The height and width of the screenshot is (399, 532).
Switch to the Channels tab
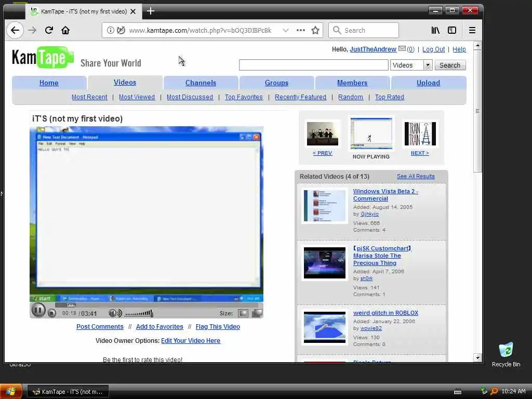201,83
